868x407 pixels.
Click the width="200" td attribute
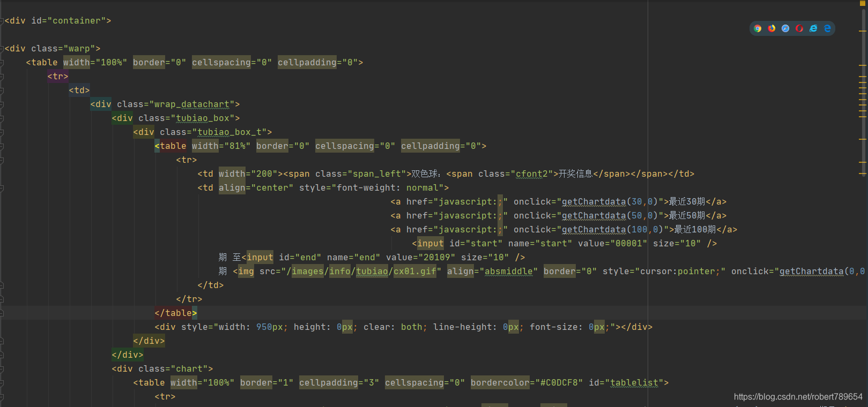[x=248, y=174]
